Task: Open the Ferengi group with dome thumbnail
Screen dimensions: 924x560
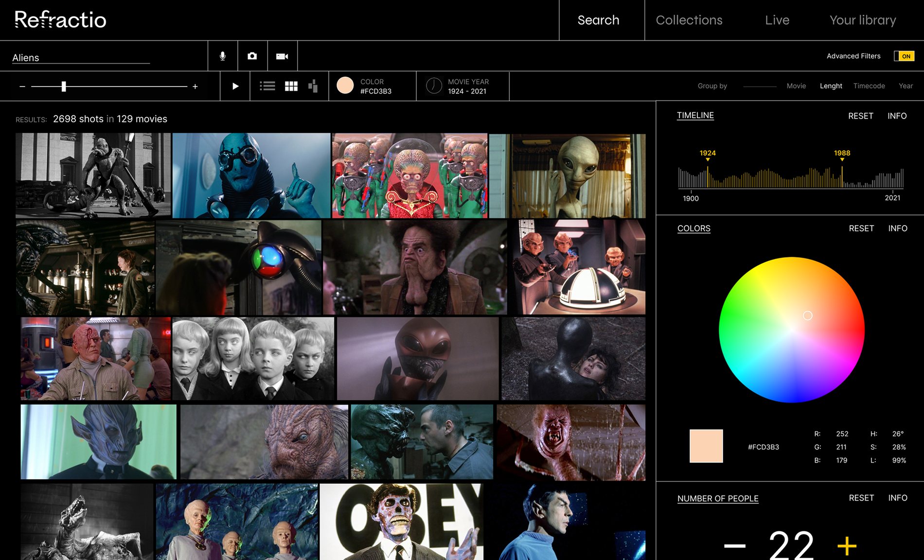Action: pos(577,267)
